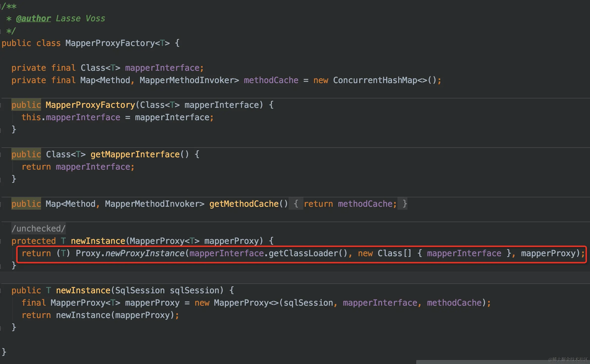Click 'Lasse Voss' author name in comment

click(x=80, y=19)
